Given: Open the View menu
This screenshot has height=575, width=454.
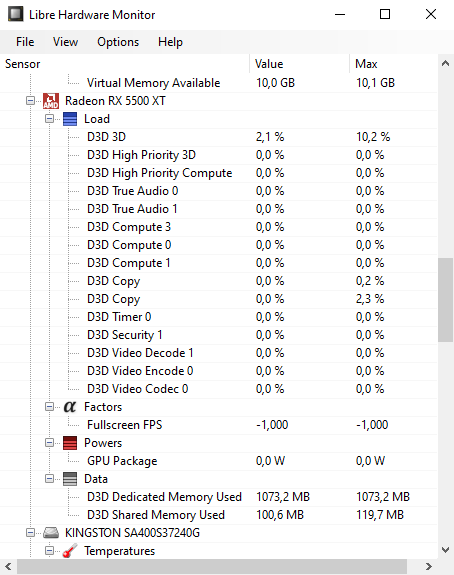Looking at the screenshot, I should [x=65, y=42].
